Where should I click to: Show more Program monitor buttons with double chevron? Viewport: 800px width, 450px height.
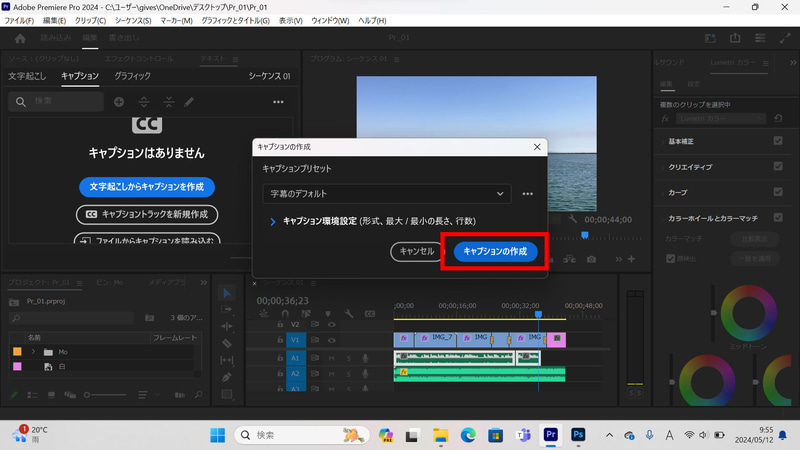click(618, 259)
